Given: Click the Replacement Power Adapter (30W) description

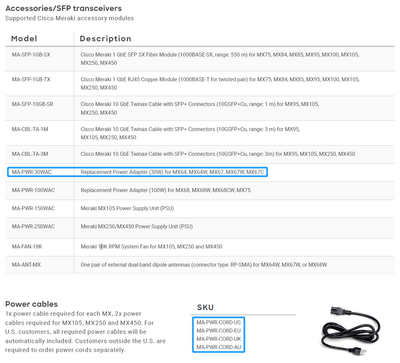Looking at the screenshot, I should click(x=172, y=172).
